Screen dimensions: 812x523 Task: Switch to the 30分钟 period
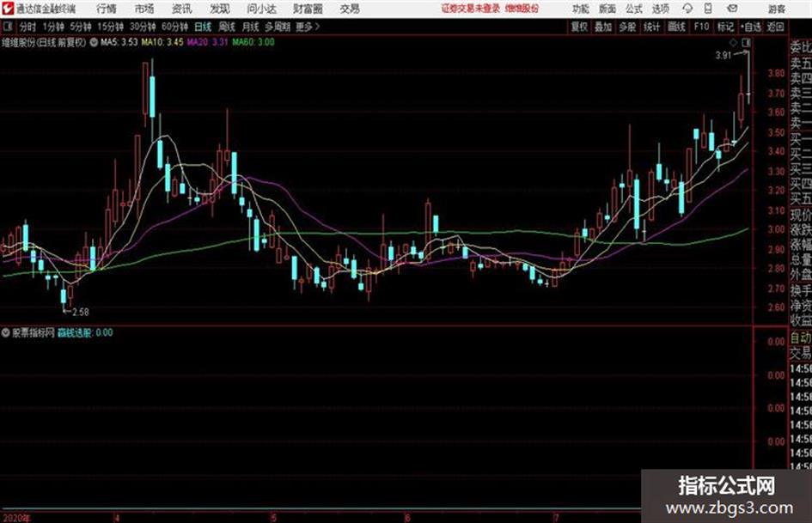[x=143, y=27]
